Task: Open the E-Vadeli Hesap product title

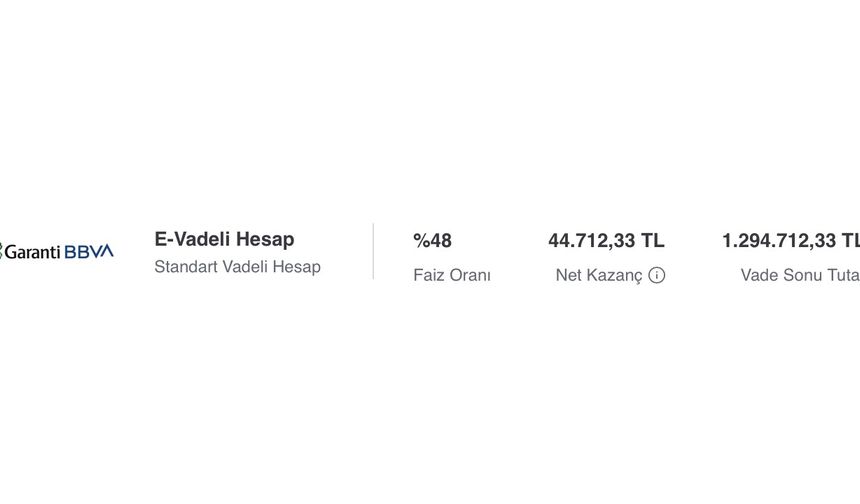Action: [x=224, y=239]
